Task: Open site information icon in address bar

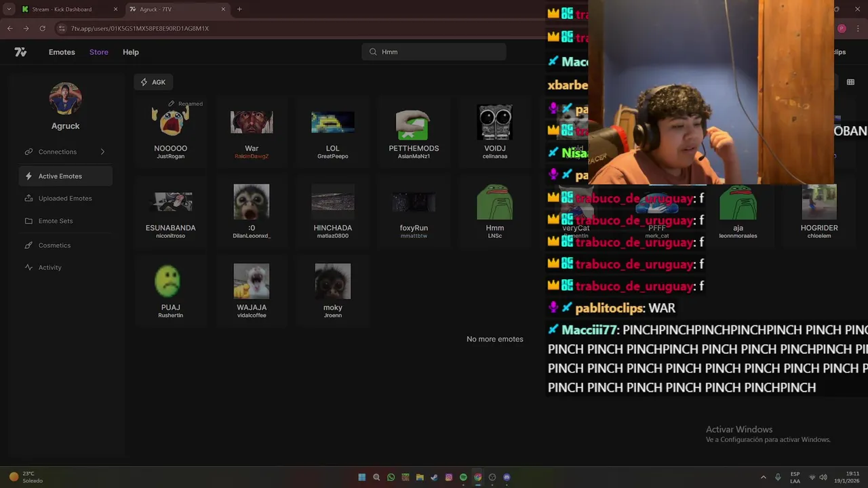Action: coord(62,28)
